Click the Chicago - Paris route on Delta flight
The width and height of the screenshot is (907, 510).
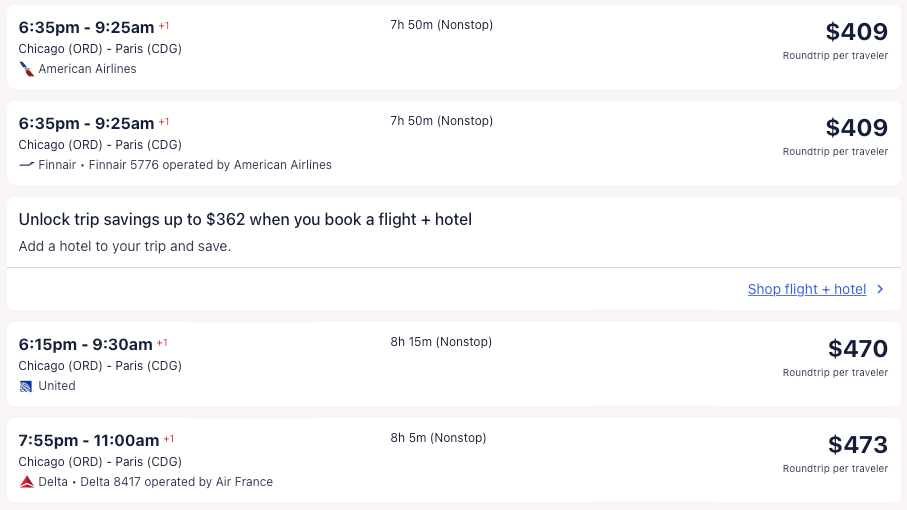coord(100,462)
